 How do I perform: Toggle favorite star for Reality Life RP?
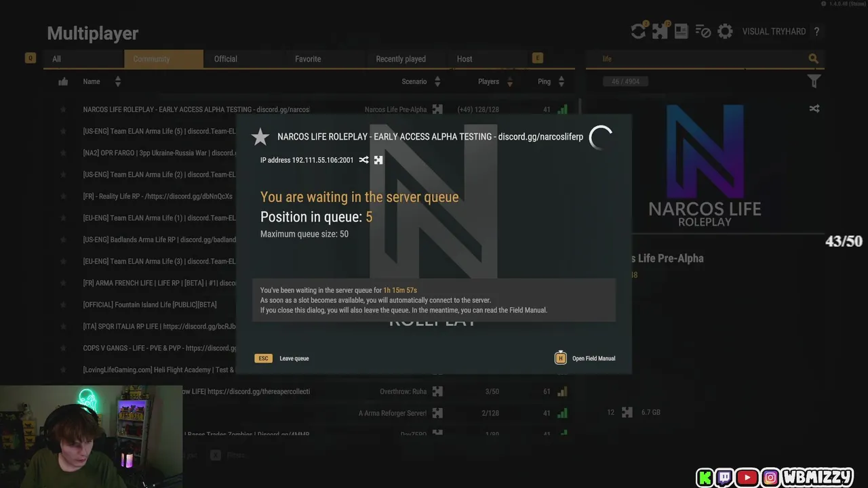pos(63,196)
